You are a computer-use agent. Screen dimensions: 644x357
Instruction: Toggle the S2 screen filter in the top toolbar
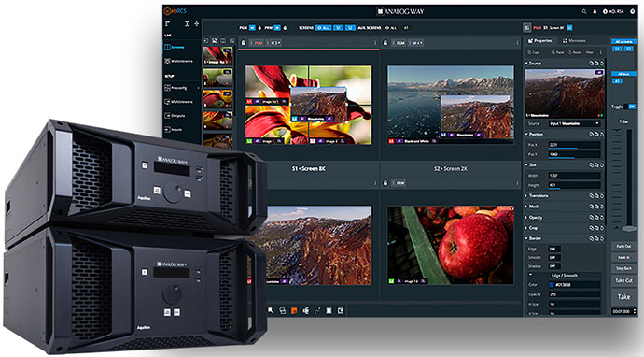click(x=350, y=27)
